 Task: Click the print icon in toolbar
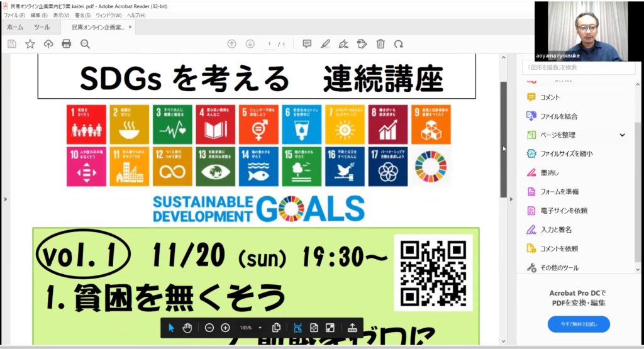(66, 44)
